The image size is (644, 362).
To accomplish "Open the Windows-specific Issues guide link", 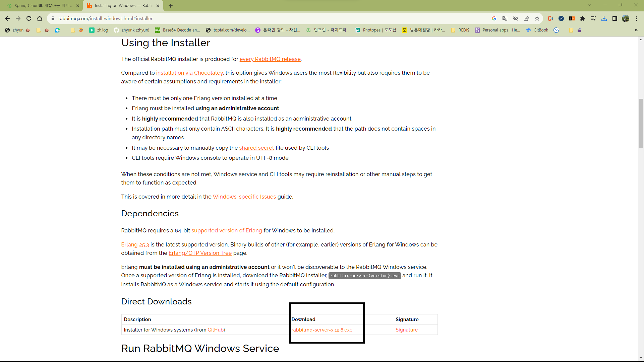I will (244, 197).
